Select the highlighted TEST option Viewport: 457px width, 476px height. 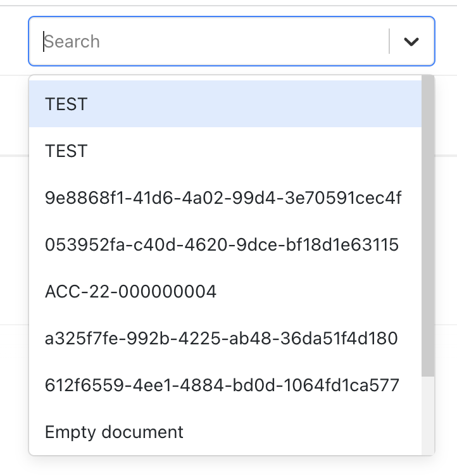coord(225,104)
